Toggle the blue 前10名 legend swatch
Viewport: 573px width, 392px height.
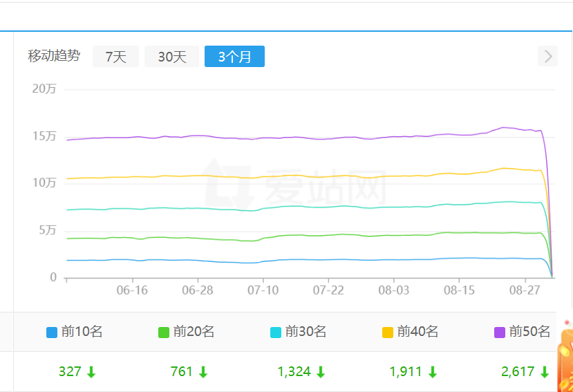click(x=52, y=332)
